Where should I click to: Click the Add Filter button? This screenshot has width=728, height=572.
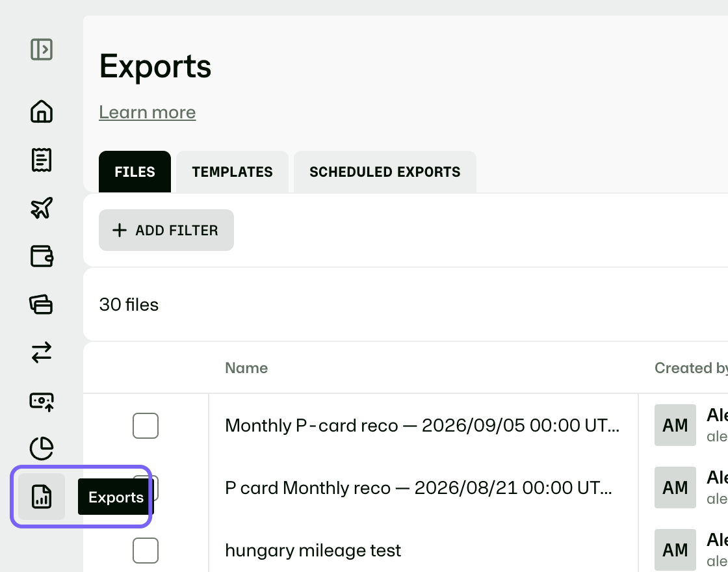click(166, 230)
